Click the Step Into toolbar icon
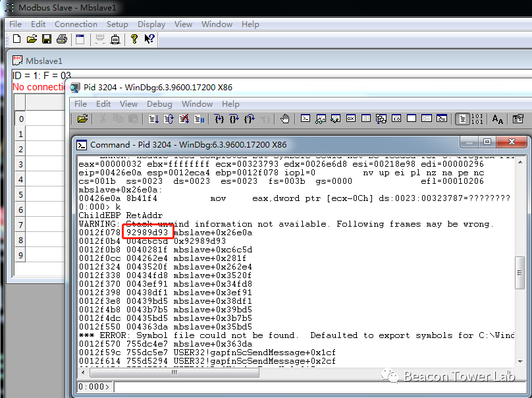The height and width of the screenshot is (398, 532). 219,119
